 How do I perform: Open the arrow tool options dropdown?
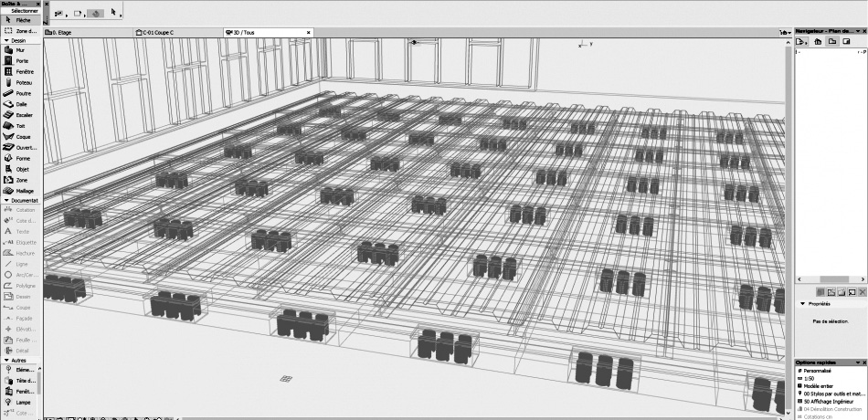(115, 12)
